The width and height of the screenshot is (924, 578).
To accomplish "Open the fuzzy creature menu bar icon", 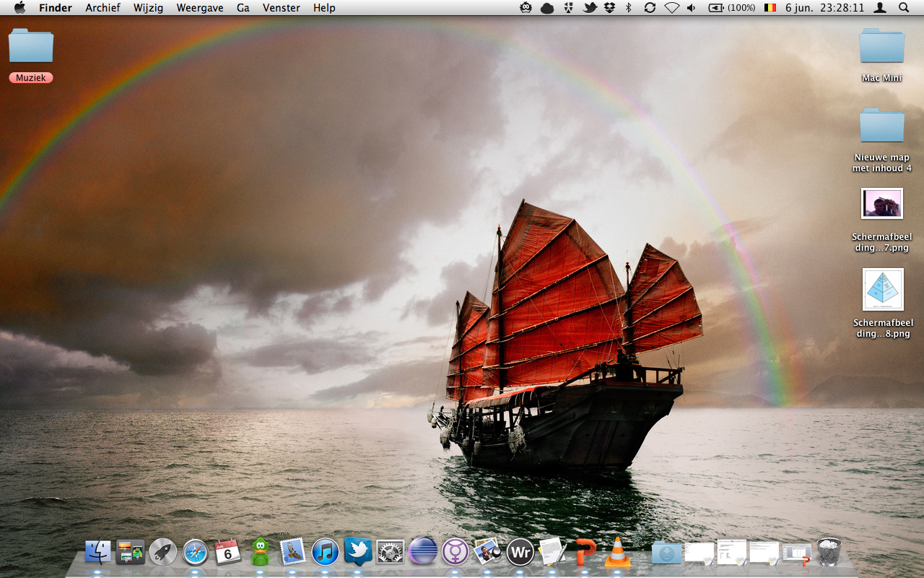I will click(526, 8).
